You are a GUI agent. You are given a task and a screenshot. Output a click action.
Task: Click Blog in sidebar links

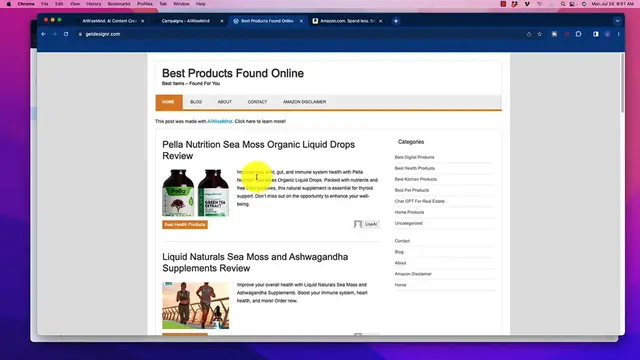coord(399,252)
